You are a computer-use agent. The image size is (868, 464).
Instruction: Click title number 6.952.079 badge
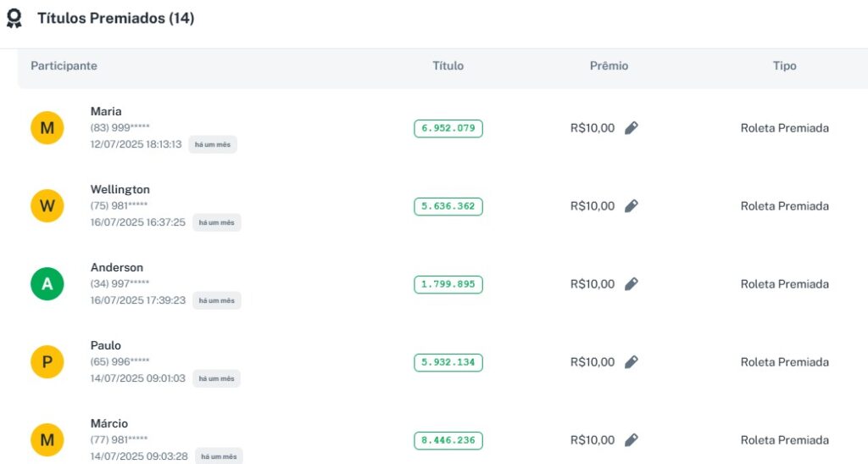click(448, 129)
